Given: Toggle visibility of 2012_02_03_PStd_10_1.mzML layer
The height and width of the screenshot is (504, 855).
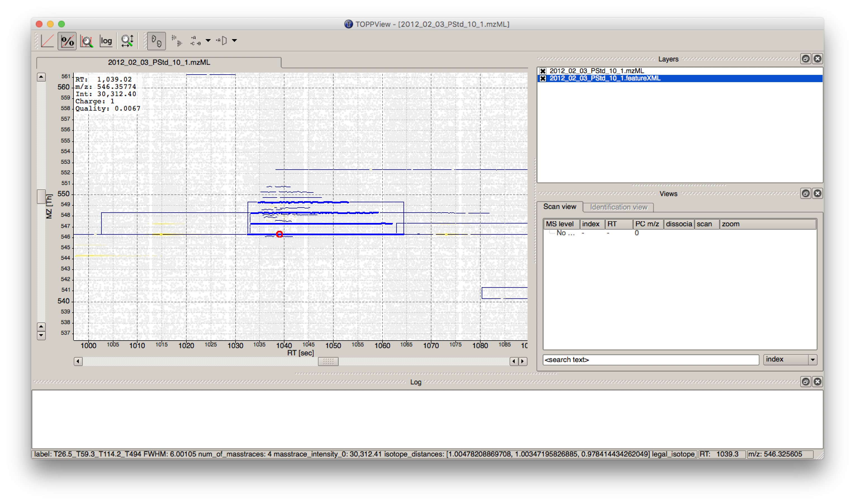Looking at the screenshot, I should tap(543, 71).
